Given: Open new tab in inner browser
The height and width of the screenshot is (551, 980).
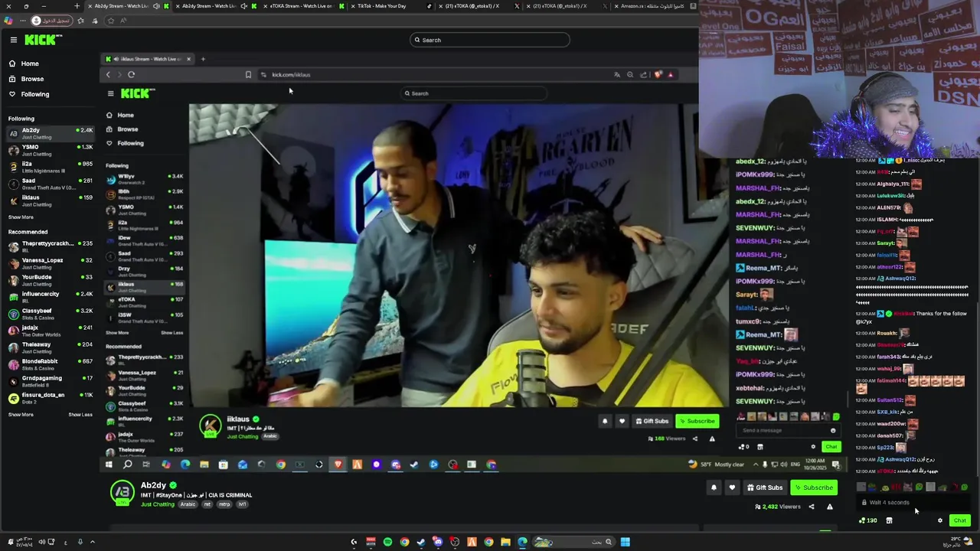Looking at the screenshot, I should [203, 59].
